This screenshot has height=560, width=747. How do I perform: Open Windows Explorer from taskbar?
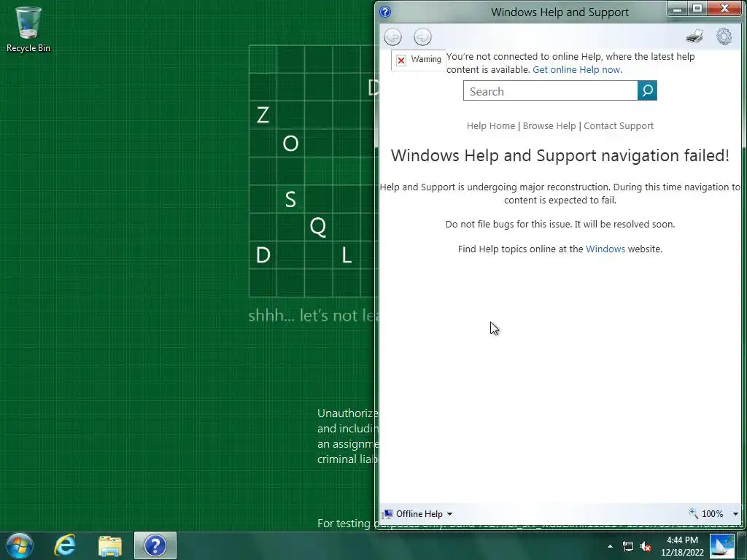110,546
